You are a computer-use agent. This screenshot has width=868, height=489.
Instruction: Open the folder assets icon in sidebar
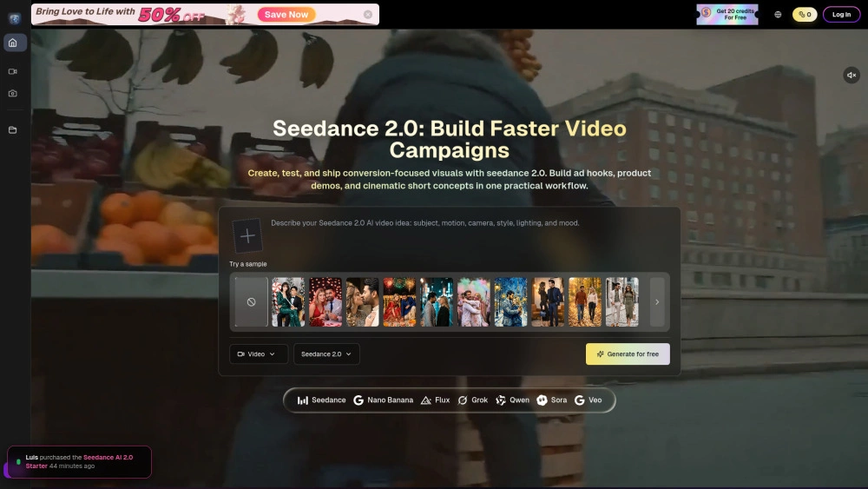[x=13, y=130]
